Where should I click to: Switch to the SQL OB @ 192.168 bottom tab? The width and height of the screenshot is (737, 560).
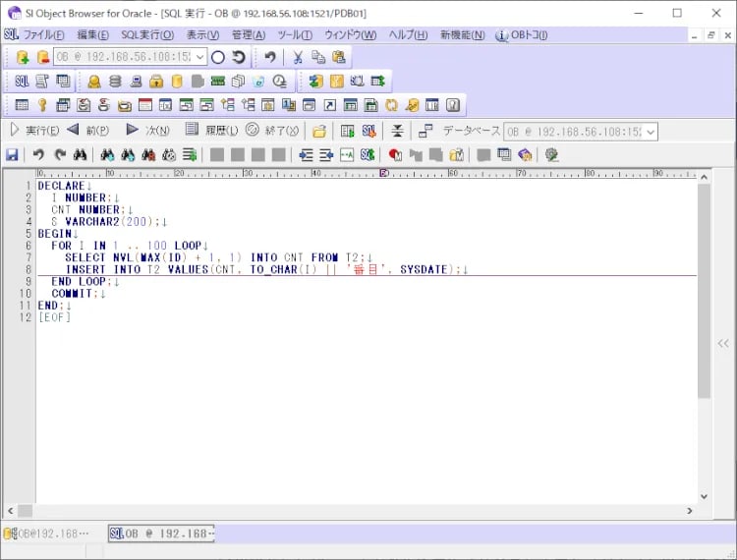coord(162,533)
